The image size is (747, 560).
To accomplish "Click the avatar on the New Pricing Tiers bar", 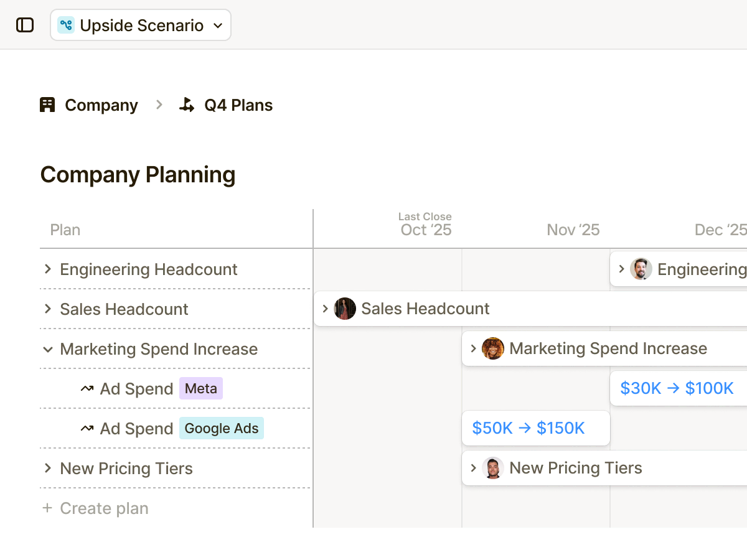I will tap(492, 467).
